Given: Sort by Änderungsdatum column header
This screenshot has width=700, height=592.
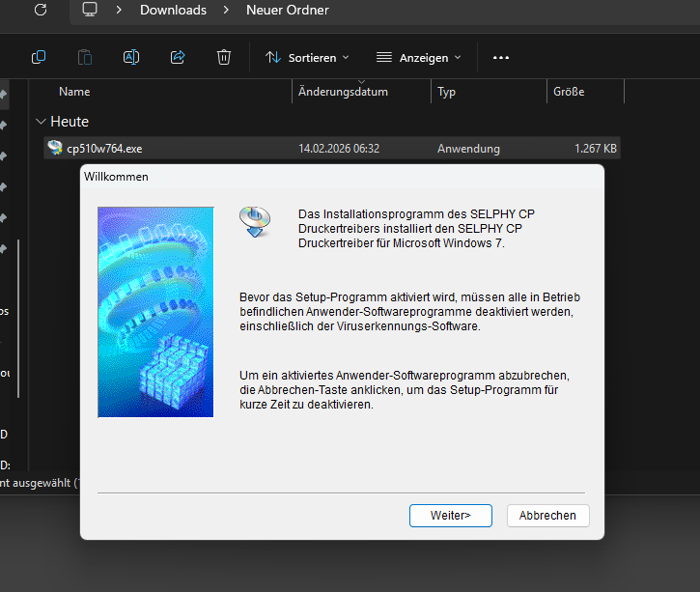Looking at the screenshot, I should [x=343, y=92].
